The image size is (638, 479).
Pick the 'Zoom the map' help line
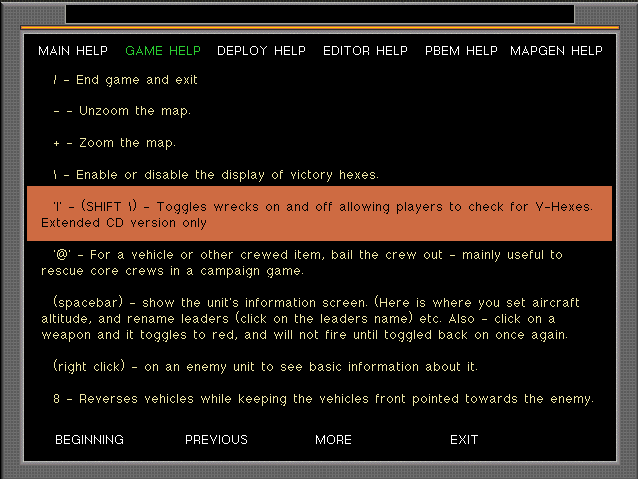click(x=114, y=143)
